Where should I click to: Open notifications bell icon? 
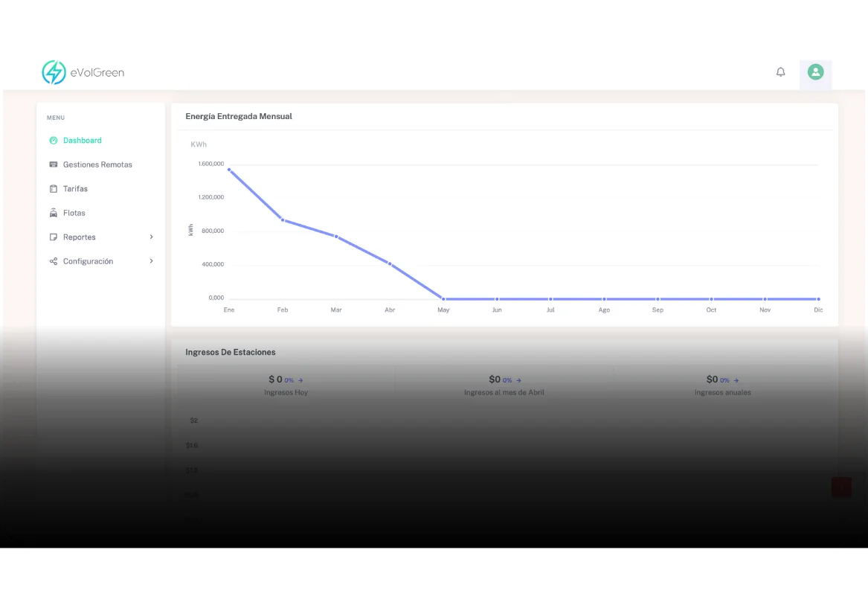[x=780, y=72]
